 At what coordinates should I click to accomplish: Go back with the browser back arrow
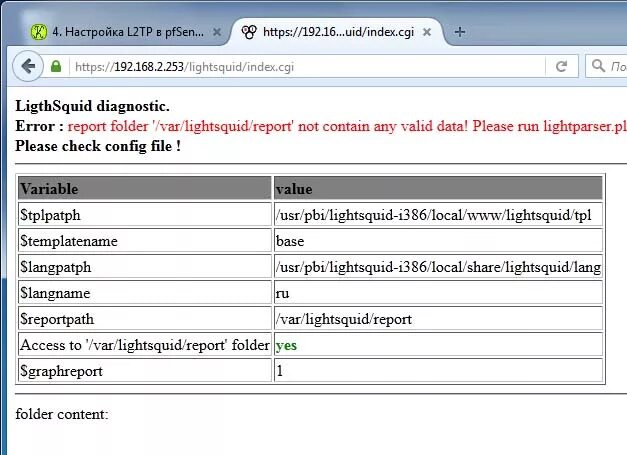point(28,66)
